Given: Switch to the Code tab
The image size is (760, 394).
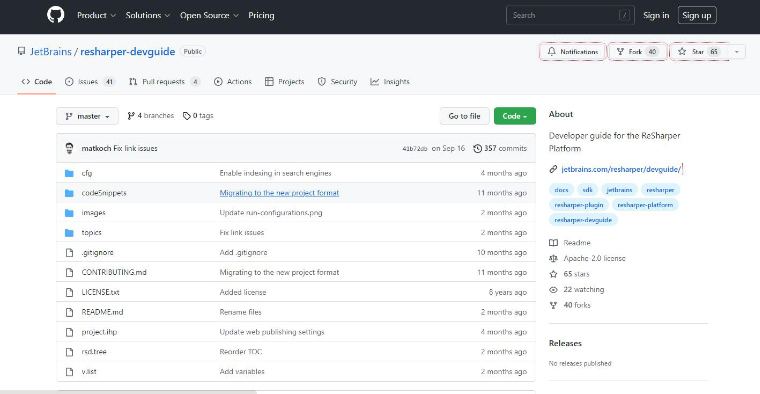Looking at the screenshot, I should [x=37, y=81].
